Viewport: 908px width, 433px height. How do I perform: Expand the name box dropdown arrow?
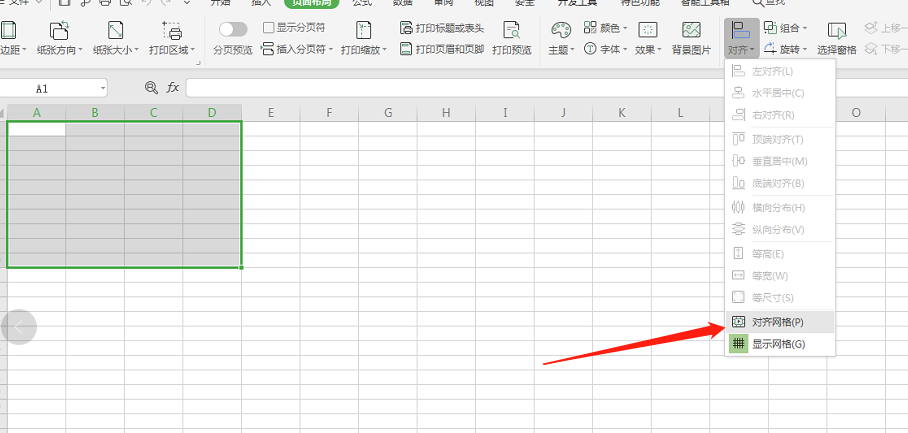click(x=103, y=88)
